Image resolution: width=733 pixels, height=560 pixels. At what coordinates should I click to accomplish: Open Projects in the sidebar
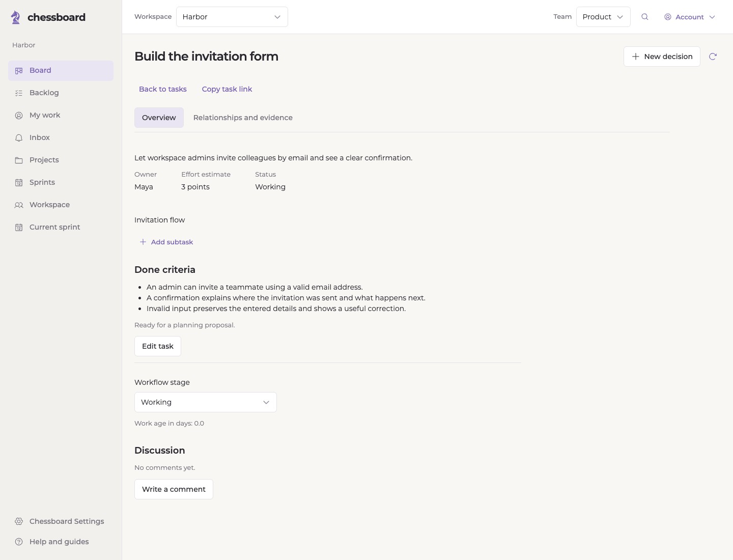click(61, 160)
